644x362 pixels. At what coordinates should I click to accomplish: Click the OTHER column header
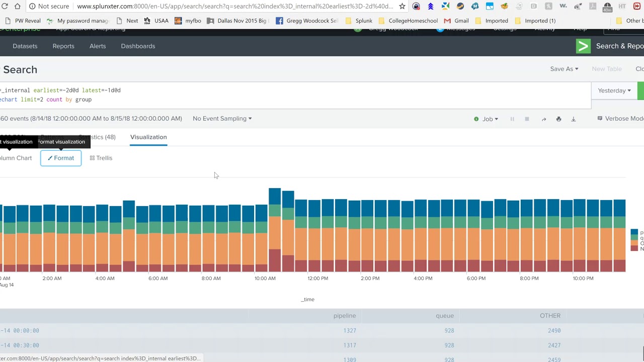(550, 316)
